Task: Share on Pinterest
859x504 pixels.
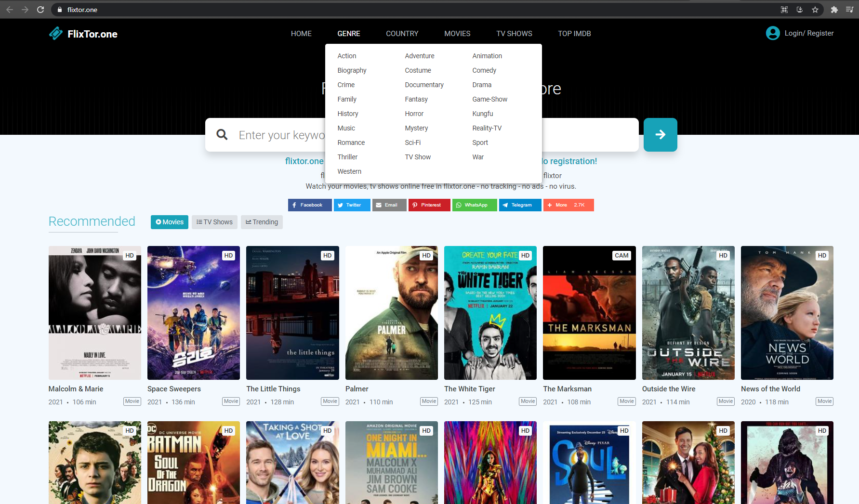Action: [429, 205]
